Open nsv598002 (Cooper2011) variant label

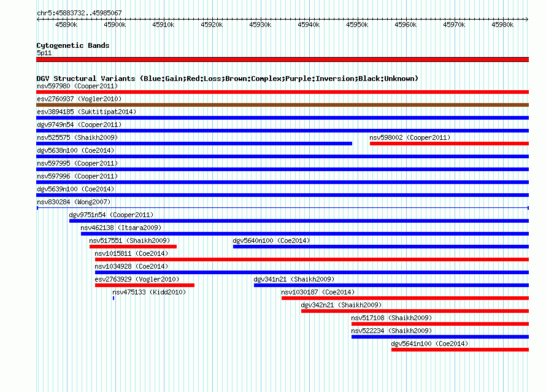410,137
